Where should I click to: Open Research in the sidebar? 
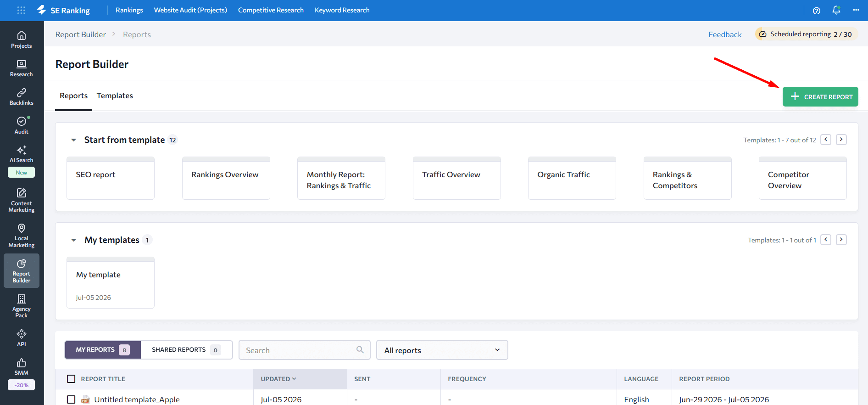(22, 68)
